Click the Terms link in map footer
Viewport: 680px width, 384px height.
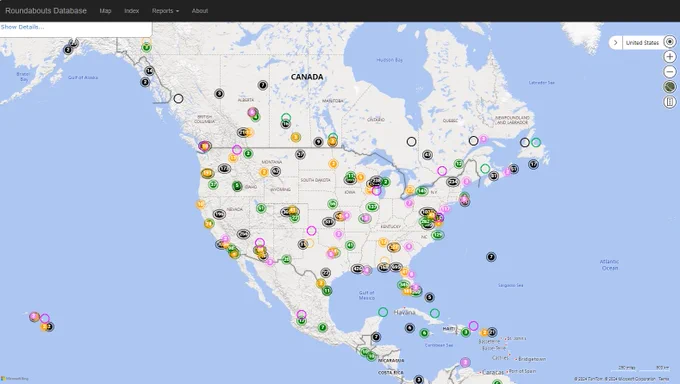[x=664, y=379]
